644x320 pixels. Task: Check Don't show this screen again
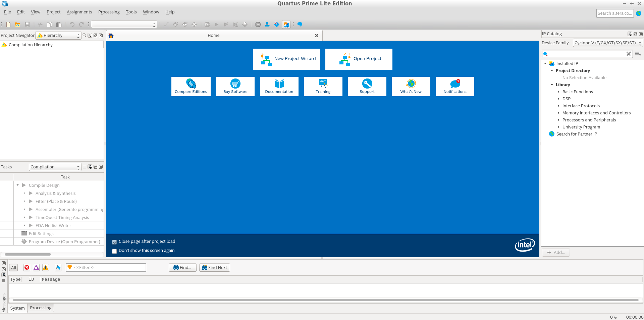point(114,251)
